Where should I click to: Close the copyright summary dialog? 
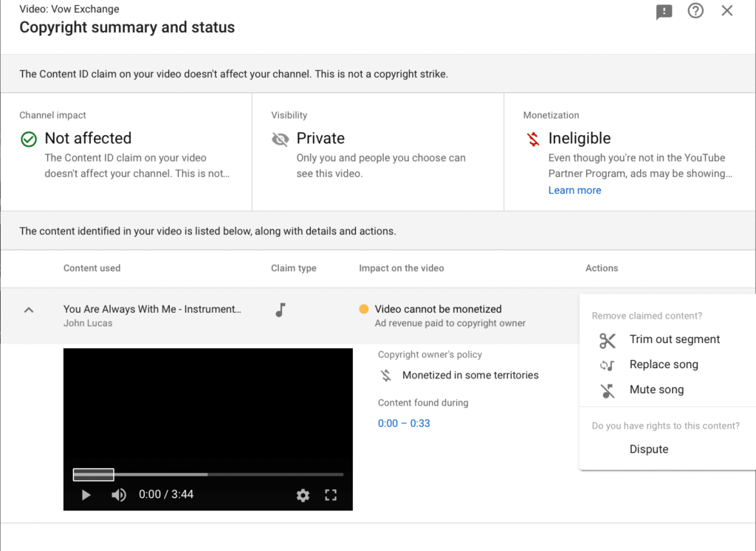coord(727,11)
